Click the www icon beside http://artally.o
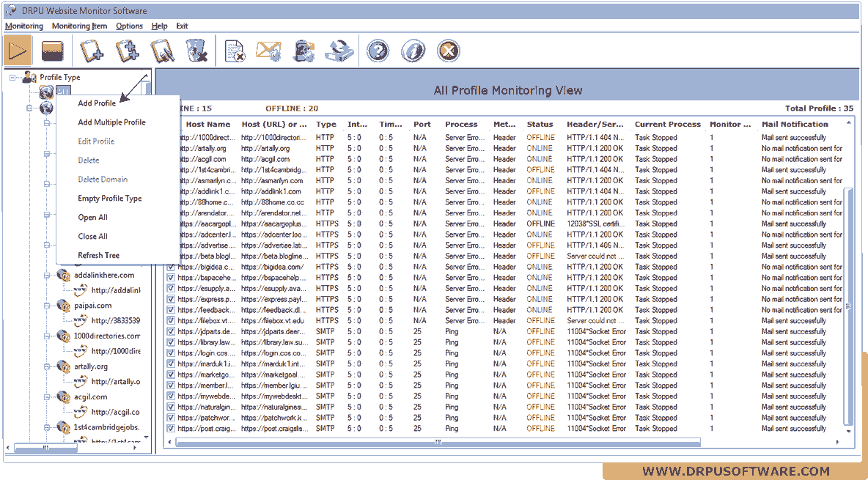Screen dimensions: 868x480 pos(81,381)
